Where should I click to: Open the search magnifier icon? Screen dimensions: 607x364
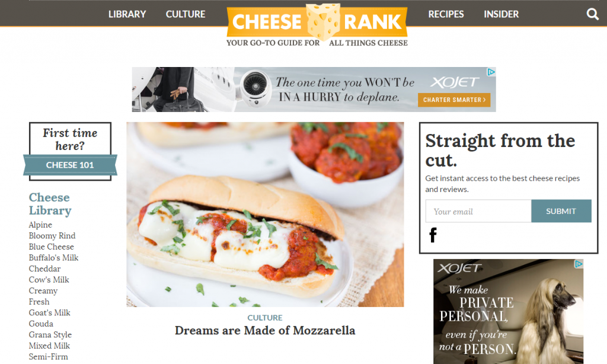(x=592, y=14)
